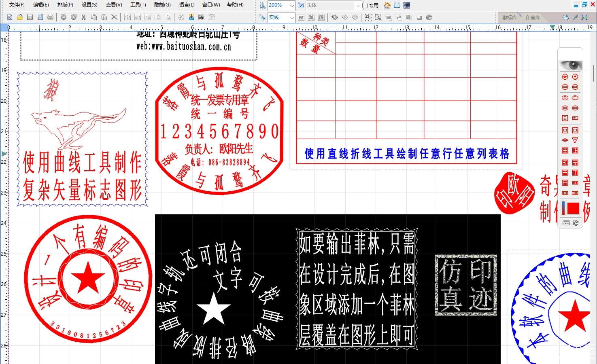597x364 pixels.
Task: Click the Save floppy disk icon
Action: [x=30, y=17]
